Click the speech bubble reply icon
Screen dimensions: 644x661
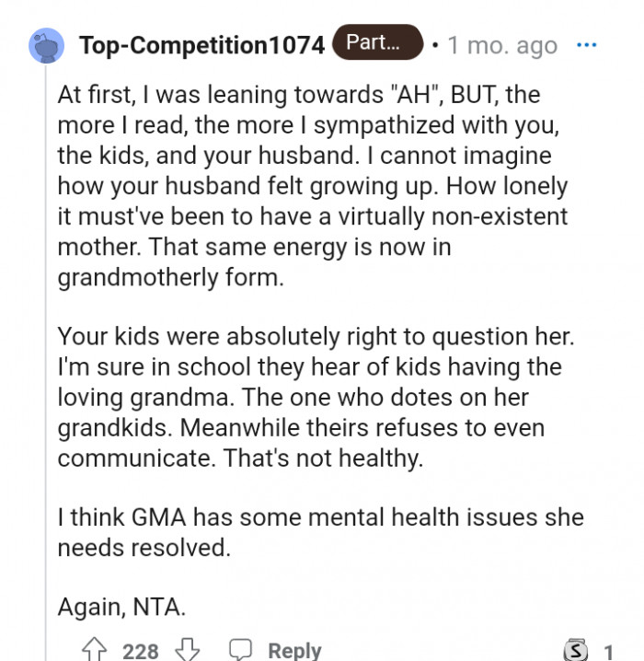coord(240,650)
